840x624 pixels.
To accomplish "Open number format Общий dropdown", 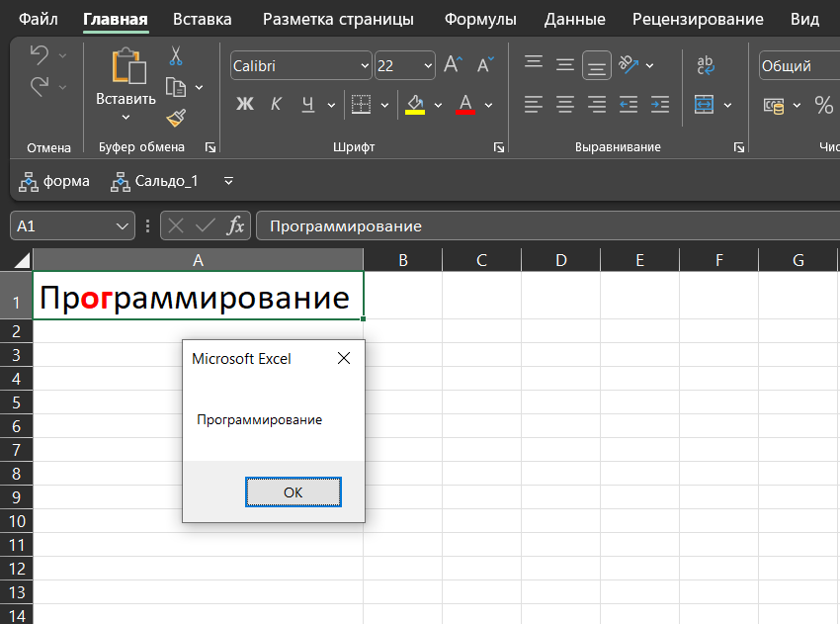I will (799, 66).
